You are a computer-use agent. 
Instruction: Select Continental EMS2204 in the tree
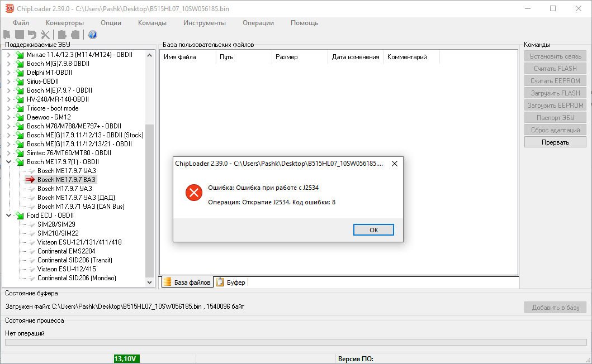click(x=66, y=251)
